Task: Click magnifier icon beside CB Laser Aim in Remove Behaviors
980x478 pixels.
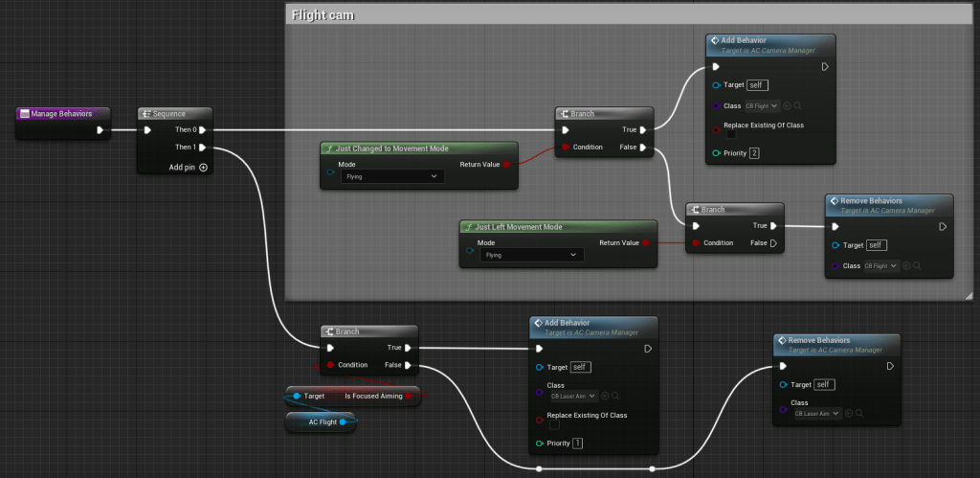Action: click(x=861, y=413)
